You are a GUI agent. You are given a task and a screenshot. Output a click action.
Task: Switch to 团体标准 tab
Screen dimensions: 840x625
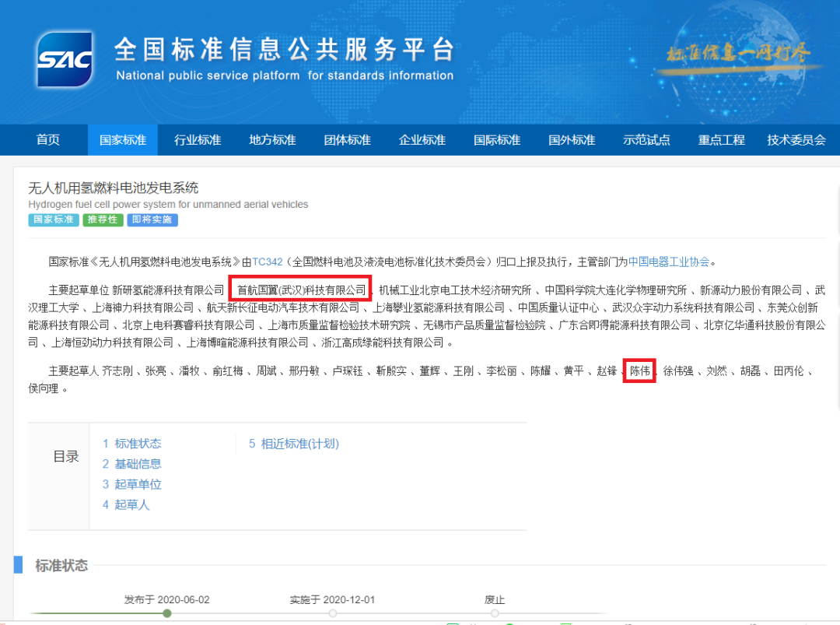[x=347, y=140]
